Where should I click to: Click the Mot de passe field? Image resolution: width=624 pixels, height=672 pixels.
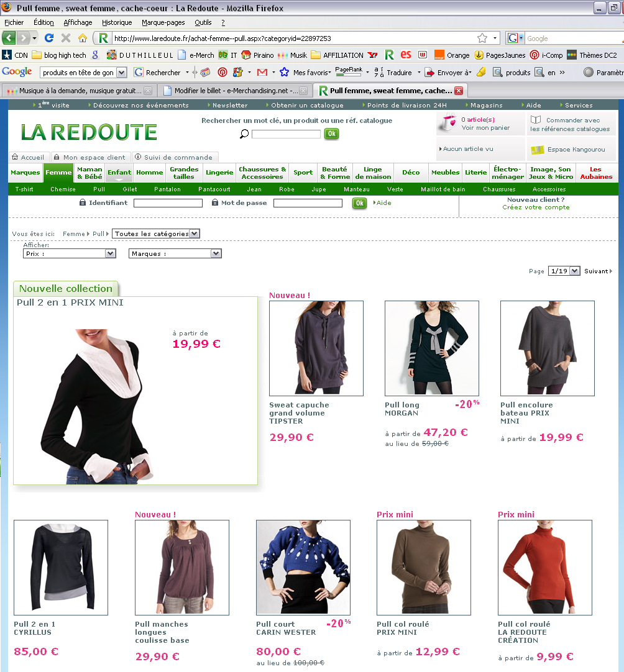pyautogui.click(x=308, y=203)
